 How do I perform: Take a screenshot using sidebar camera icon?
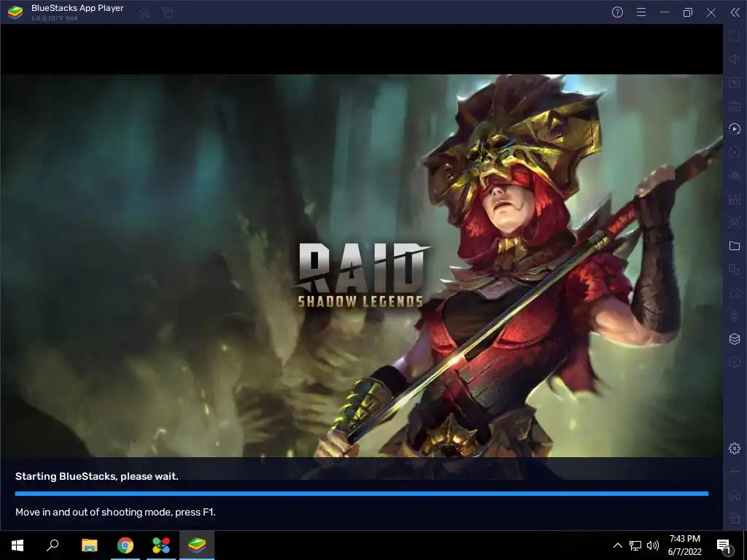click(735, 222)
